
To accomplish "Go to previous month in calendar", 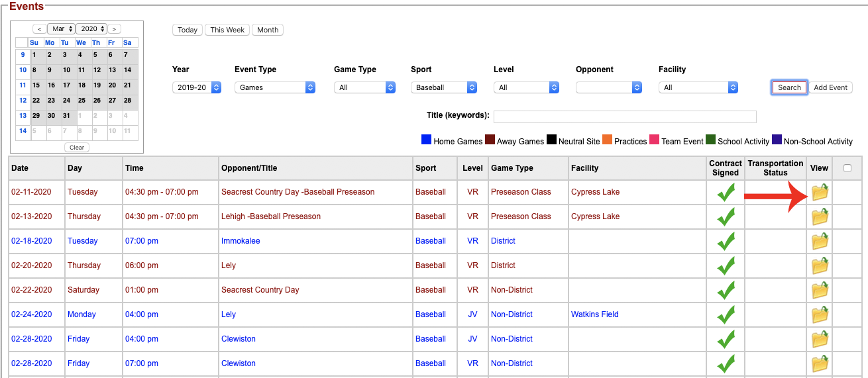I will [x=39, y=29].
